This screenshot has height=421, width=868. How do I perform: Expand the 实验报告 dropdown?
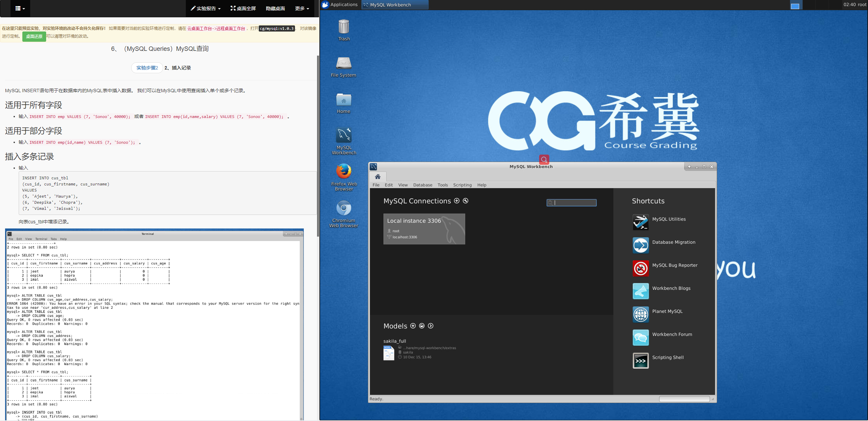(x=205, y=8)
